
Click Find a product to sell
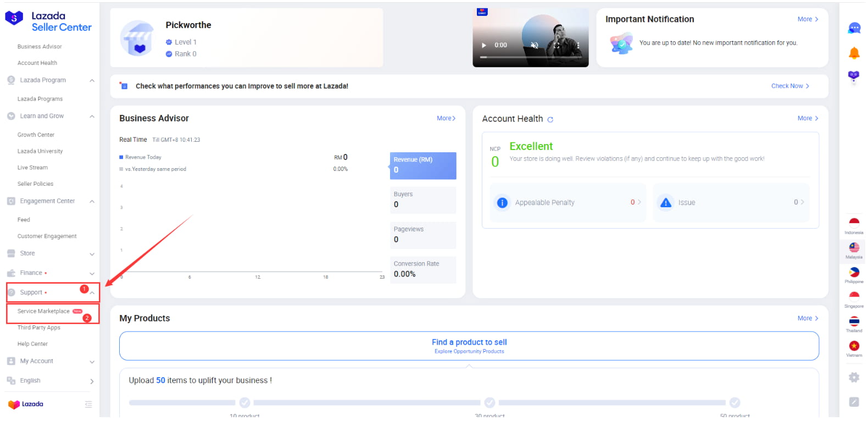tap(469, 346)
